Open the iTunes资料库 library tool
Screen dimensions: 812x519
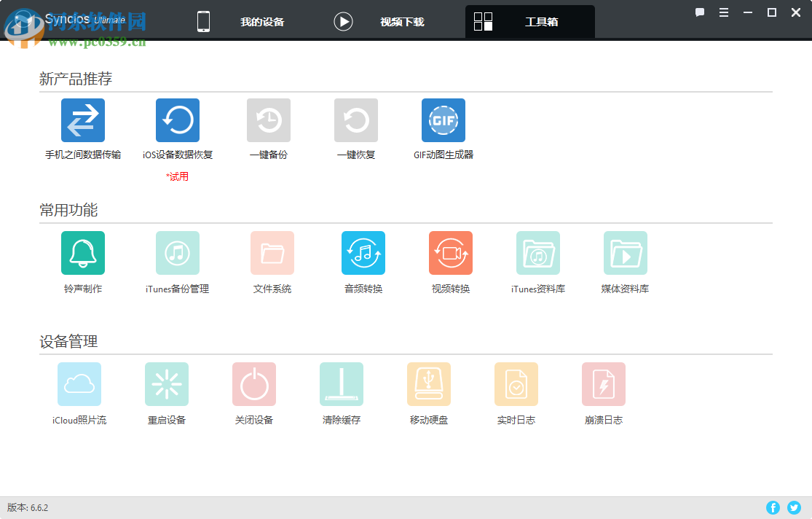pyautogui.click(x=537, y=252)
